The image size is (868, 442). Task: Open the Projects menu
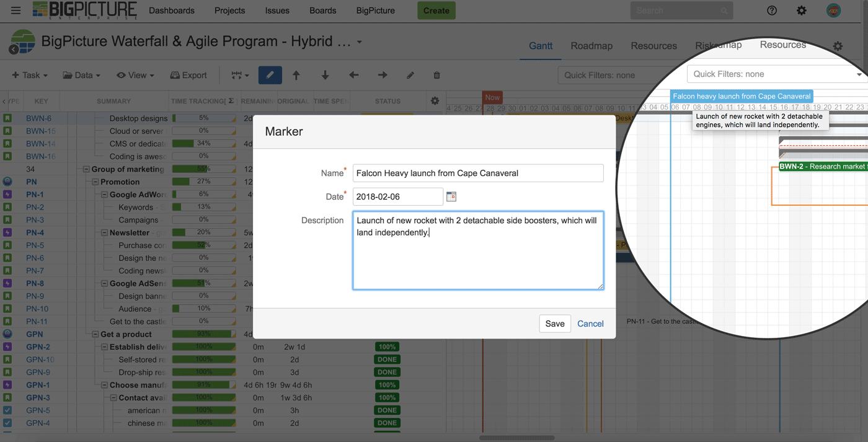[229, 11]
